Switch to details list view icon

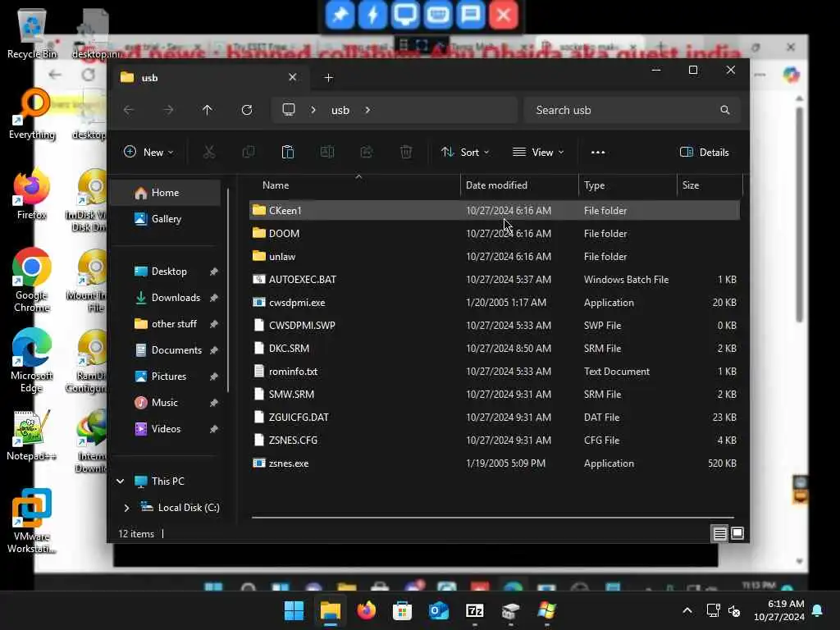tap(719, 533)
